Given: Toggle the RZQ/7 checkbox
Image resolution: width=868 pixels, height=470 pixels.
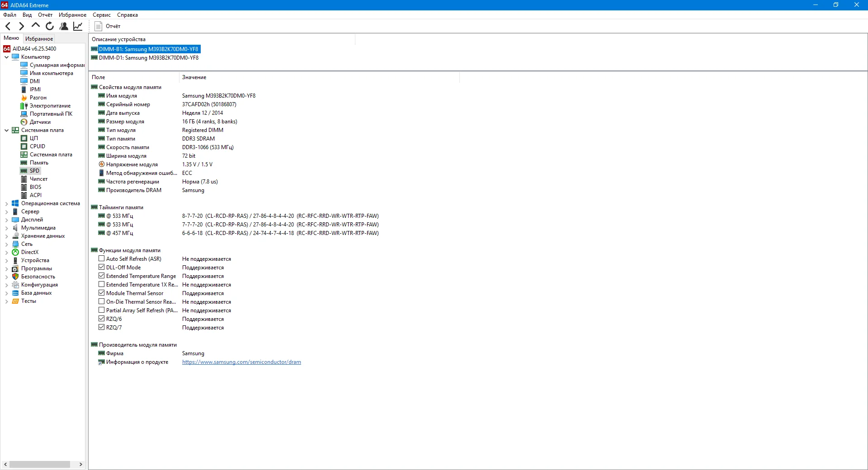Looking at the screenshot, I should click(101, 328).
